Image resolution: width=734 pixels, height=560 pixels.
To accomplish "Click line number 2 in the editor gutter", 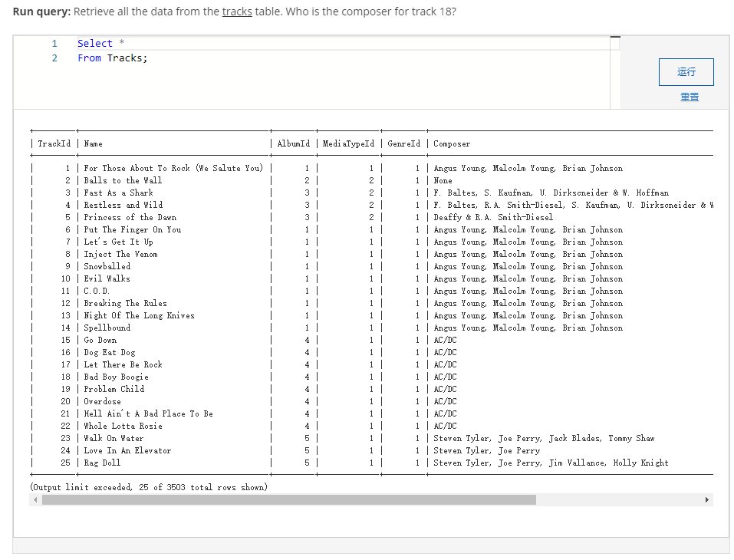I will coord(54,58).
